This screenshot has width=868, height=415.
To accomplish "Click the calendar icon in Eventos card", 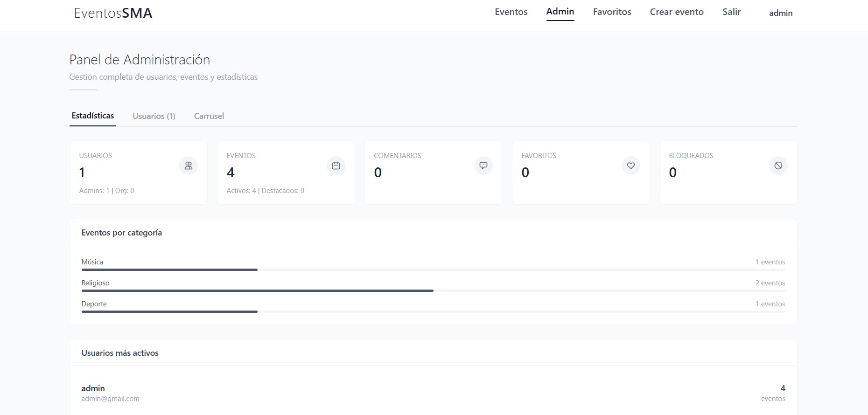I will (x=336, y=166).
